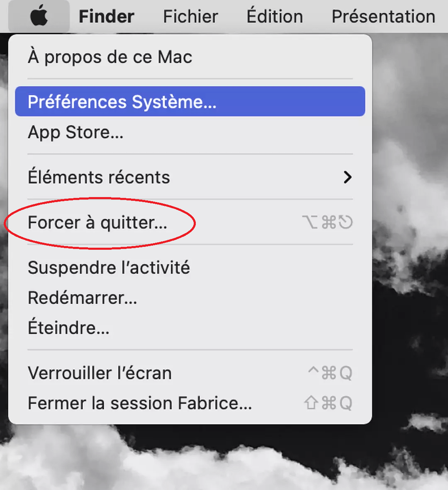
Task: Click the Éléments récents chevron arrow
Action: tap(347, 177)
